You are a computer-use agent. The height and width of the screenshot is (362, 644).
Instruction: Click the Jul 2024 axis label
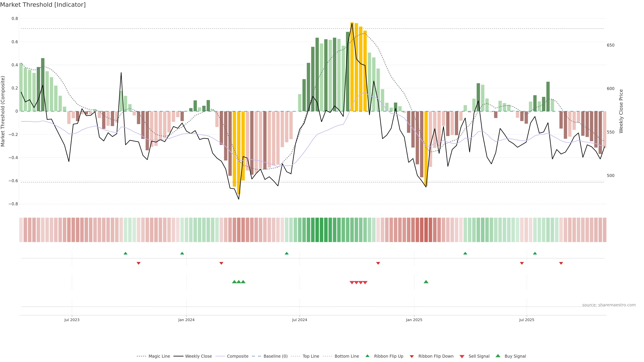click(300, 320)
